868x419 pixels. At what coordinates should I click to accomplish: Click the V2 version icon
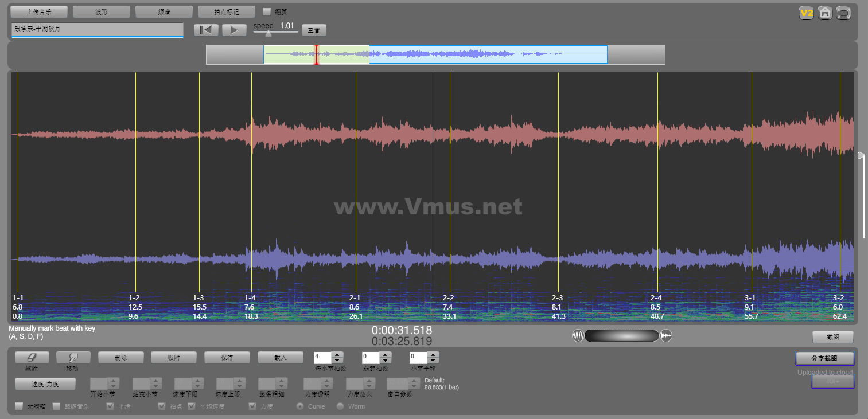(x=807, y=13)
